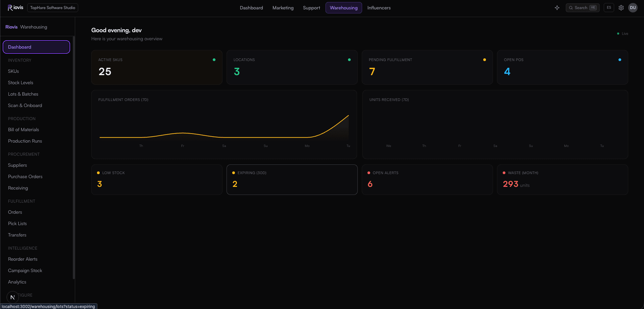The height and width of the screenshot is (309, 644).
Task: Open the Expiring (30D) card
Action: (292, 179)
